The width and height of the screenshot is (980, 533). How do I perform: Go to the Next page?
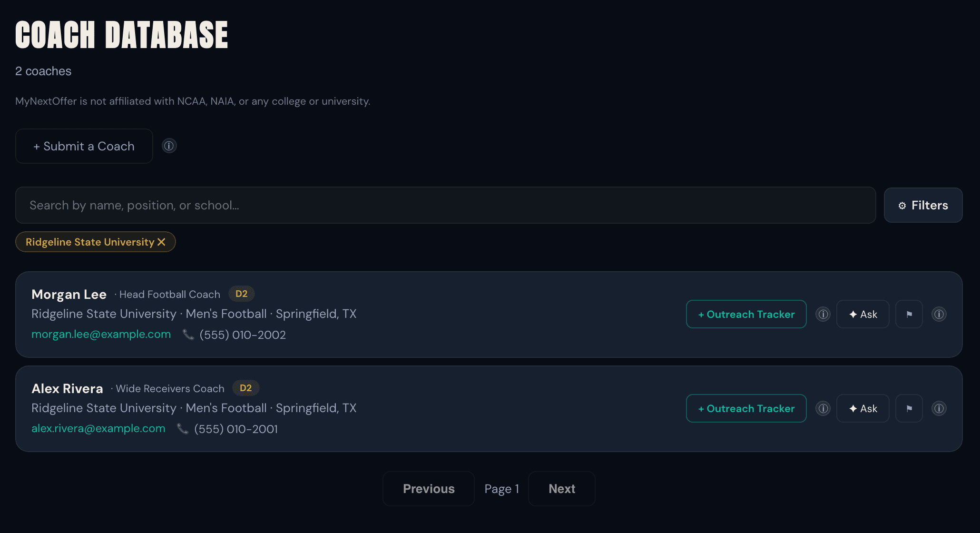point(562,489)
